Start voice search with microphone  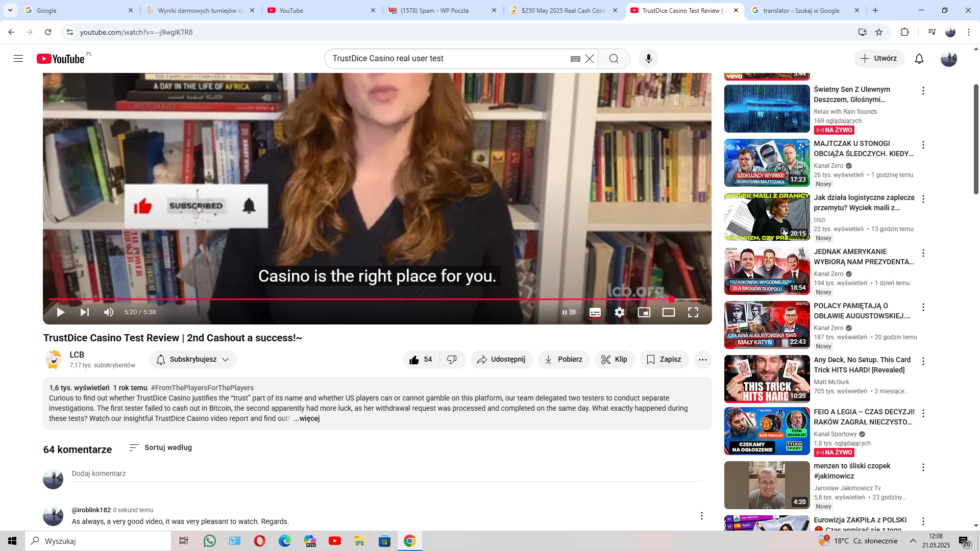pyautogui.click(x=649, y=59)
